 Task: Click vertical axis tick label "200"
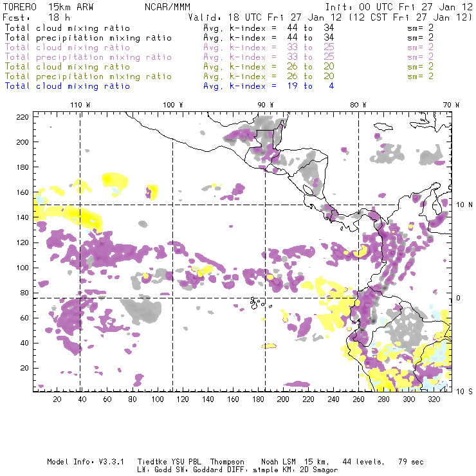(x=23, y=142)
